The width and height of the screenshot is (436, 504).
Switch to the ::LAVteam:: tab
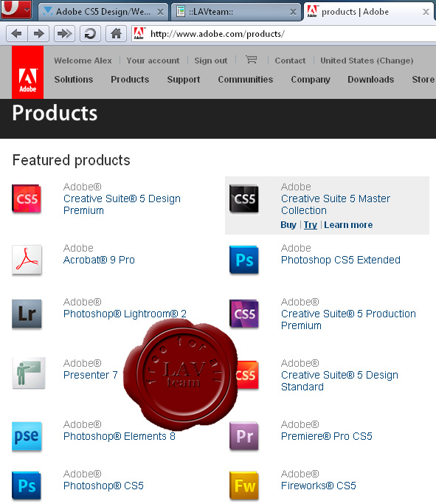[236, 12]
